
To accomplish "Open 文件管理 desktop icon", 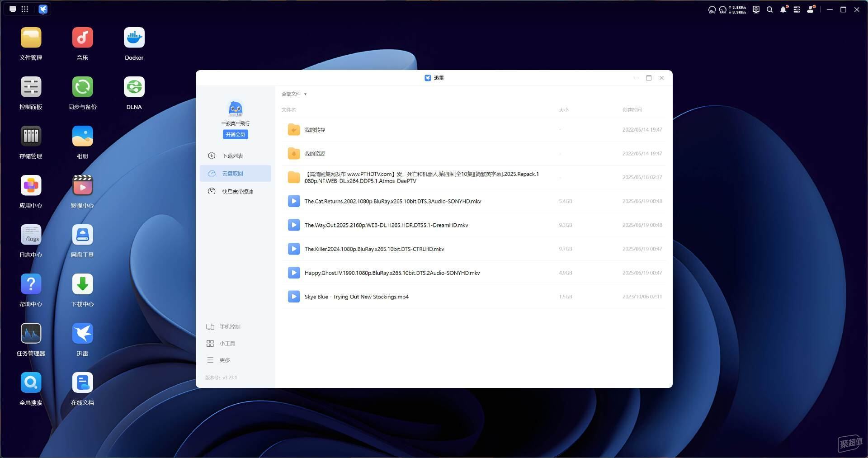I will click(x=31, y=38).
